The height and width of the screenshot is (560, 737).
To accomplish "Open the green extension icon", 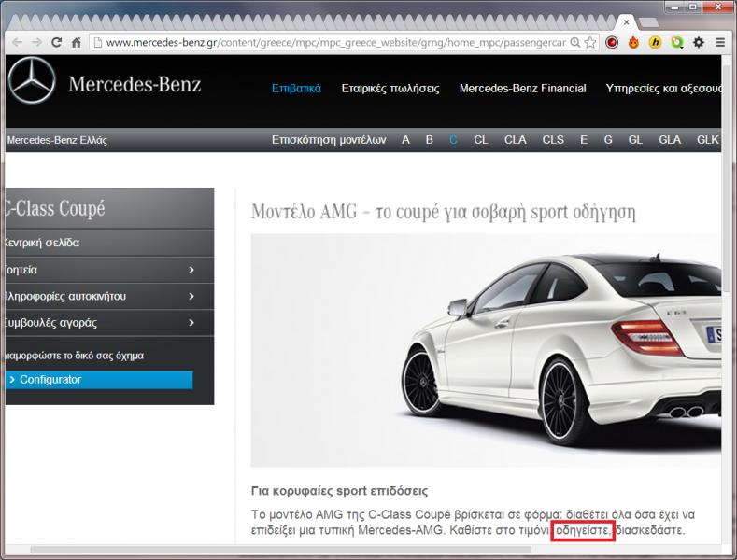I will click(x=677, y=42).
